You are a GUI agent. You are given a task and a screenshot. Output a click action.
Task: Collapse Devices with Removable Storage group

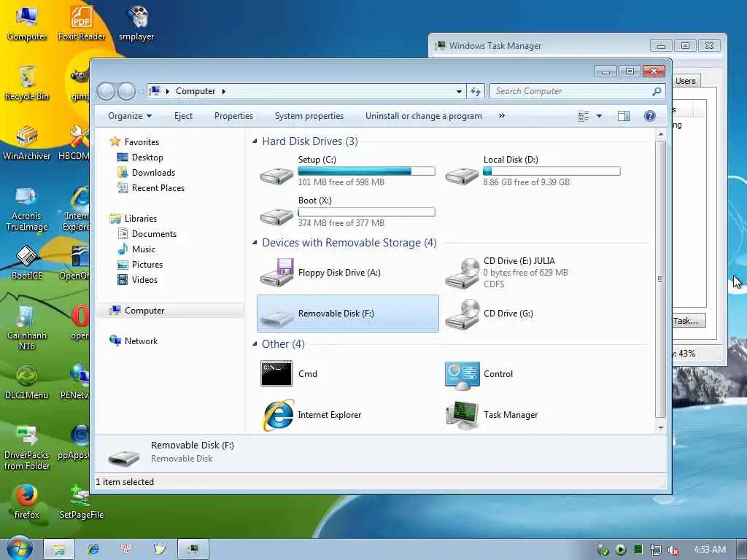coord(255,243)
